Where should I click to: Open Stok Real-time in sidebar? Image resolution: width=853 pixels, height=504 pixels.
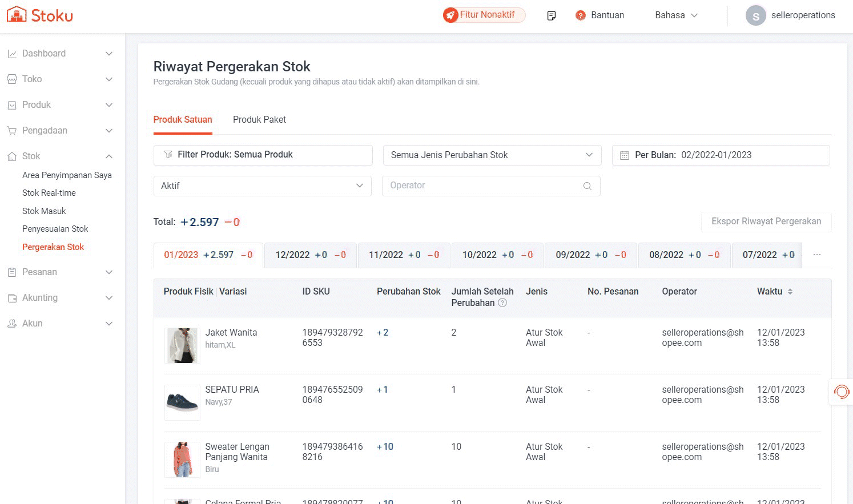[x=49, y=193]
